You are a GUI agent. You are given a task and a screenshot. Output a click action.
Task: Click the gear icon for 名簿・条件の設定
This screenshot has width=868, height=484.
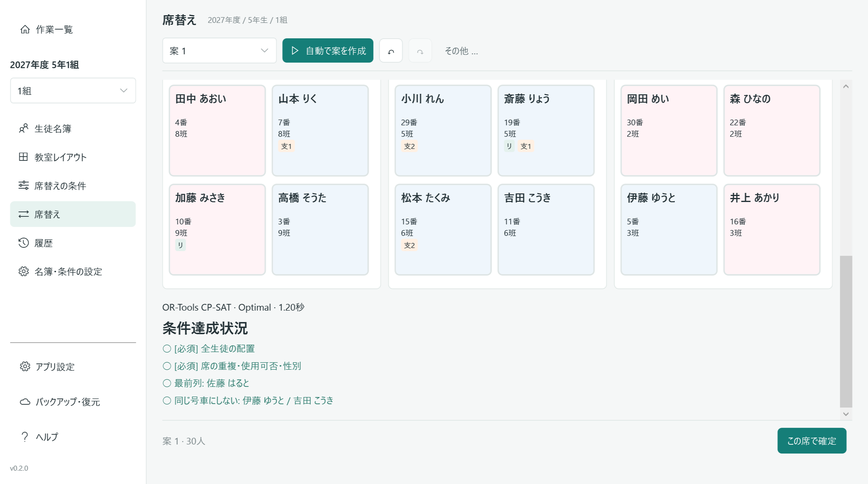point(23,272)
